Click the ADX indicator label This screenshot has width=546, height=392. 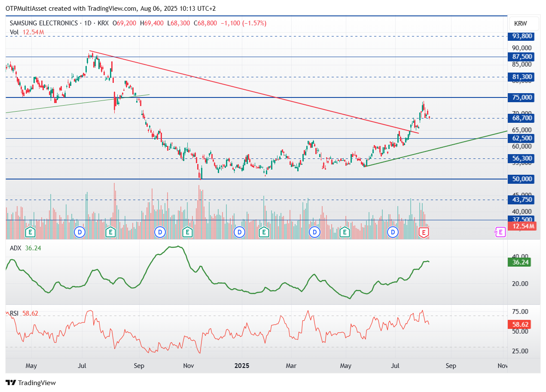click(x=15, y=248)
